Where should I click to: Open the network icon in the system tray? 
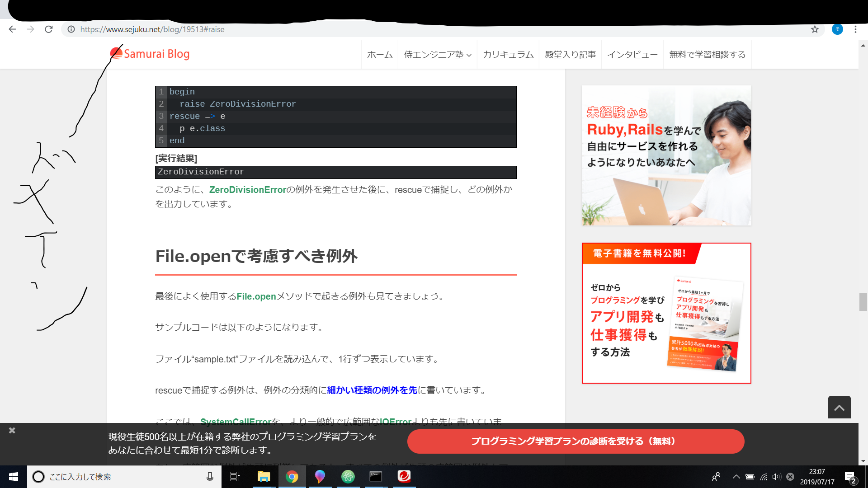[764, 477]
